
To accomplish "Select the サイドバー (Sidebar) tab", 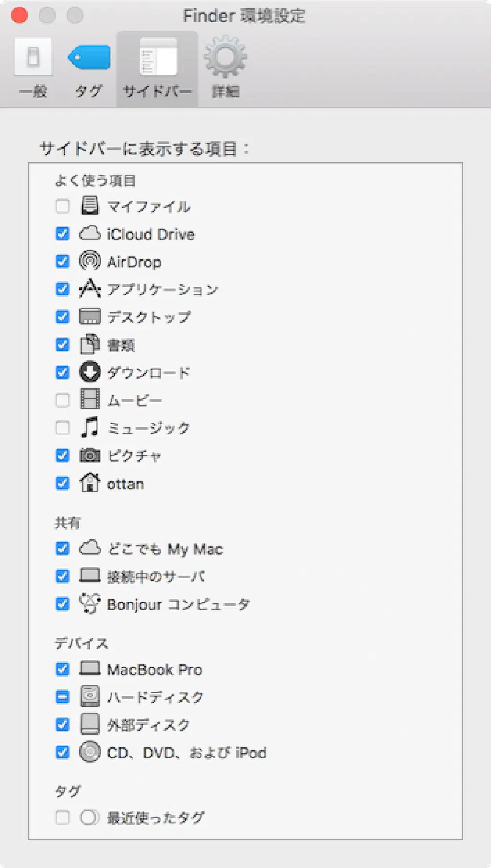I will [x=157, y=68].
